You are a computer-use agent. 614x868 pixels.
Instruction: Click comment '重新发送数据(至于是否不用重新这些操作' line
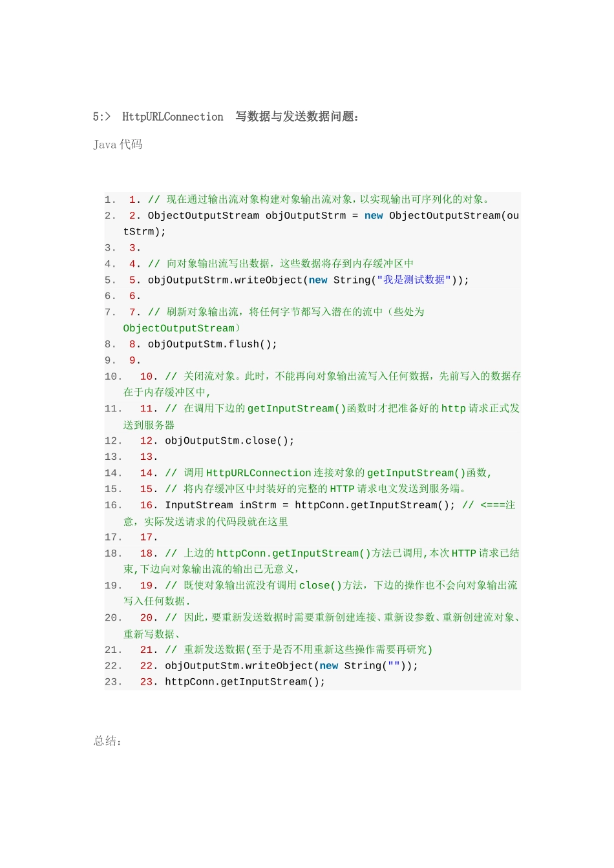(x=299, y=650)
